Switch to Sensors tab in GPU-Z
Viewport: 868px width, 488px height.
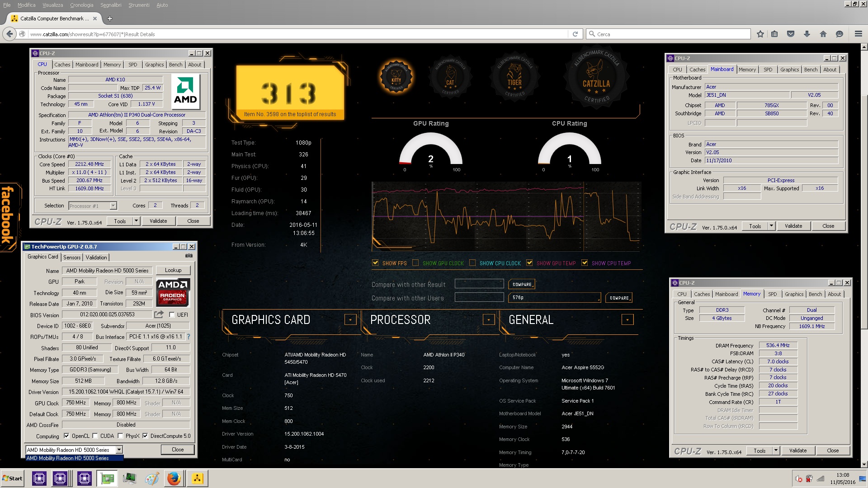click(x=72, y=258)
